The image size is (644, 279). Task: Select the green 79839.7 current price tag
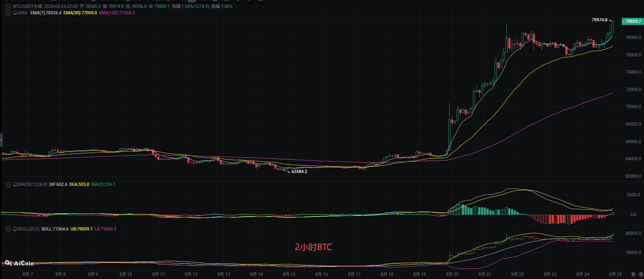633,21
